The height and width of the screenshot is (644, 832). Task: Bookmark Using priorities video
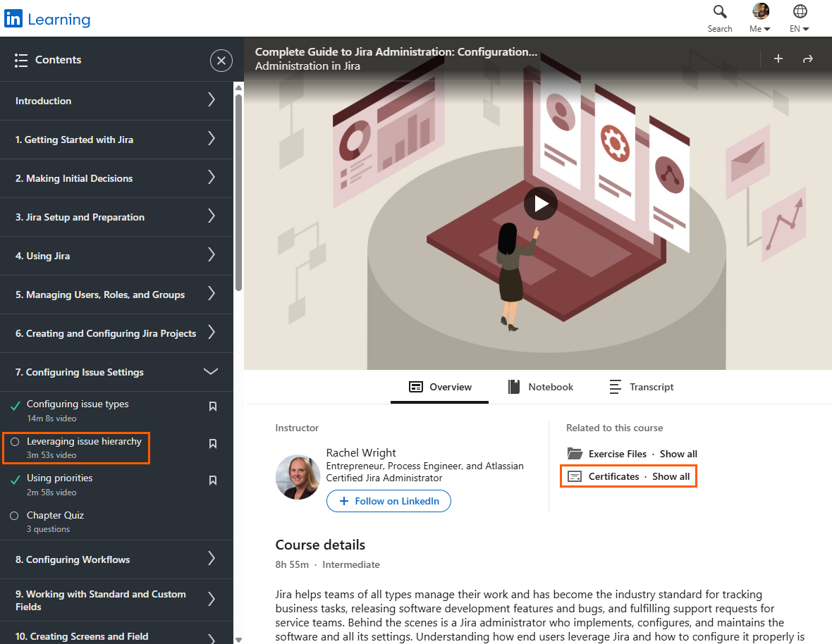pyautogui.click(x=213, y=481)
